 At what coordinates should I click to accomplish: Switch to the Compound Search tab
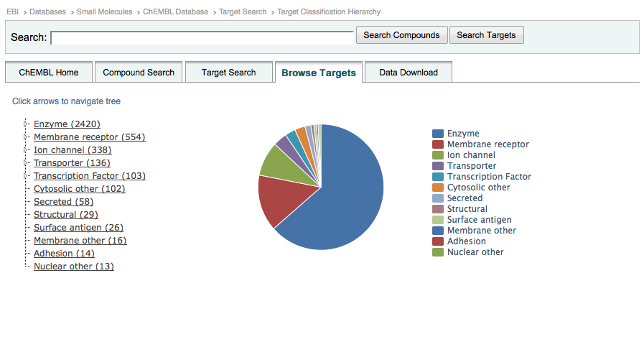[139, 73]
